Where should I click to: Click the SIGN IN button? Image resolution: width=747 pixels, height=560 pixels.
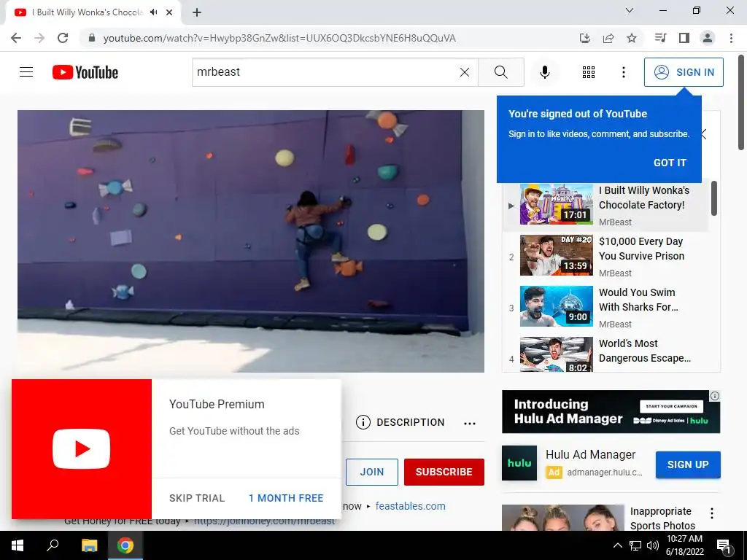[x=684, y=72]
